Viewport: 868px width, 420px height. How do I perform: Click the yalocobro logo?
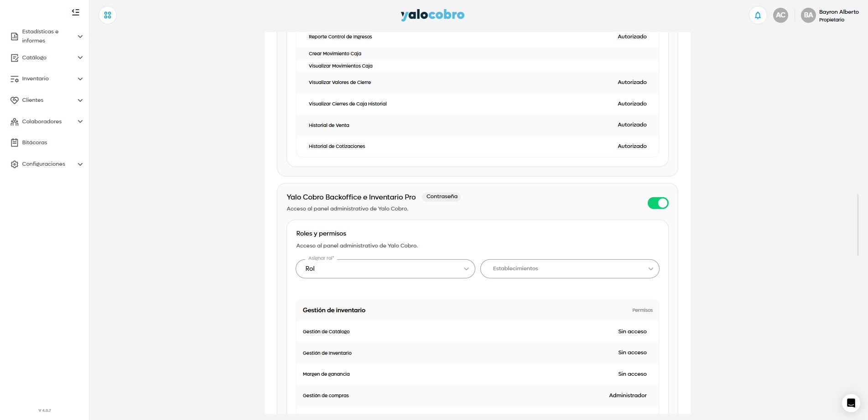[432, 15]
